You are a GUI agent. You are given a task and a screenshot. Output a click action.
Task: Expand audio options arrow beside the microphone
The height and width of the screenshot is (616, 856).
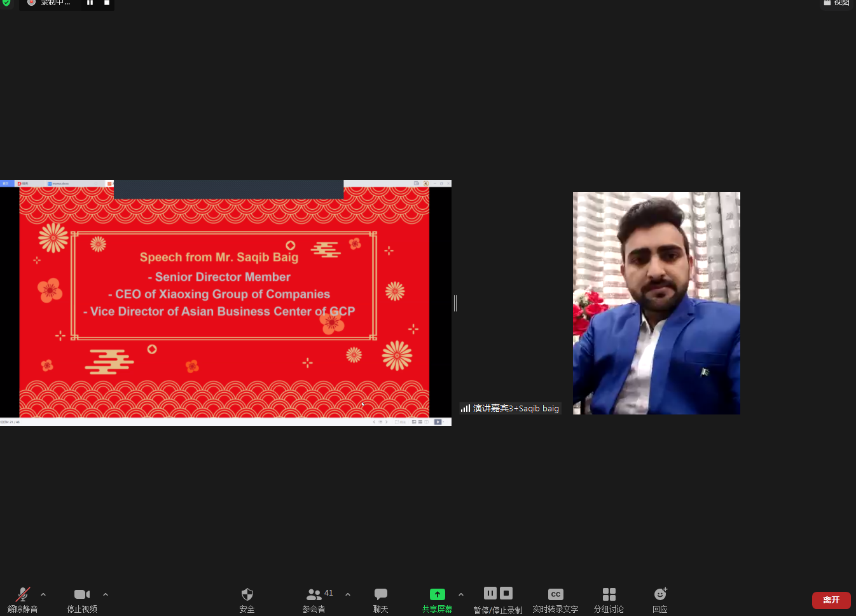point(43,594)
